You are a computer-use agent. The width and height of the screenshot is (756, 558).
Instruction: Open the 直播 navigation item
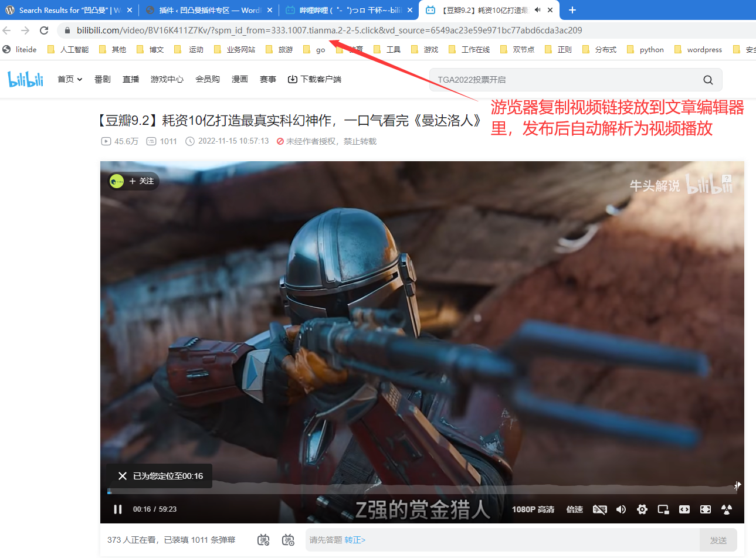[131, 79]
